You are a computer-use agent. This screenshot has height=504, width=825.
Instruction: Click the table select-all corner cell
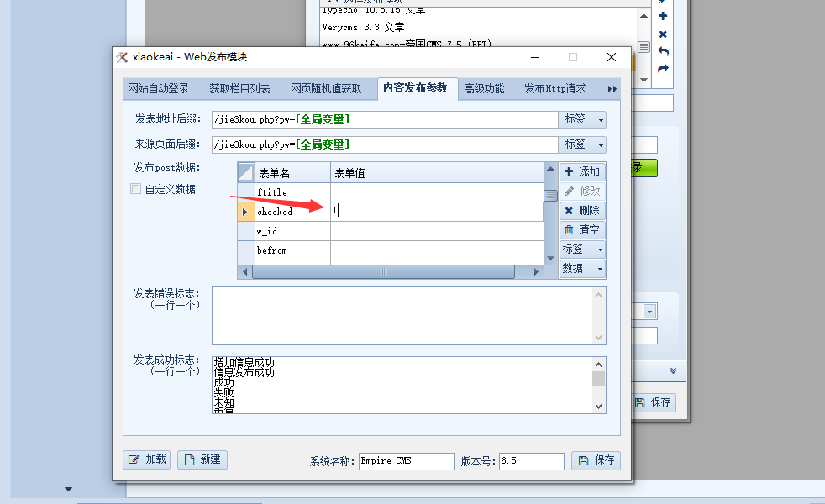pyautogui.click(x=246, y=172)
